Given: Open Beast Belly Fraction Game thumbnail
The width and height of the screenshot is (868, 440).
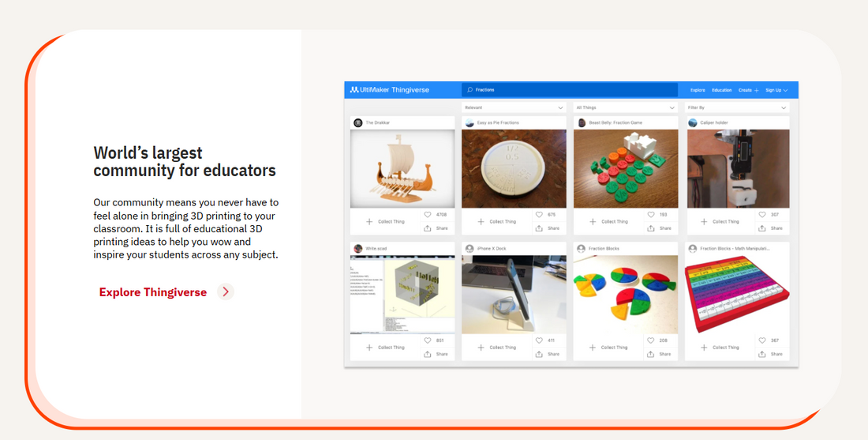Looking at the screenshot, I should point(626,168).
